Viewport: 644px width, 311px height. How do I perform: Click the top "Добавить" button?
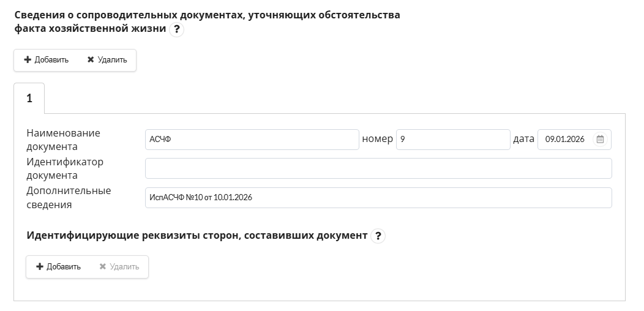click(x=47, y=60)
